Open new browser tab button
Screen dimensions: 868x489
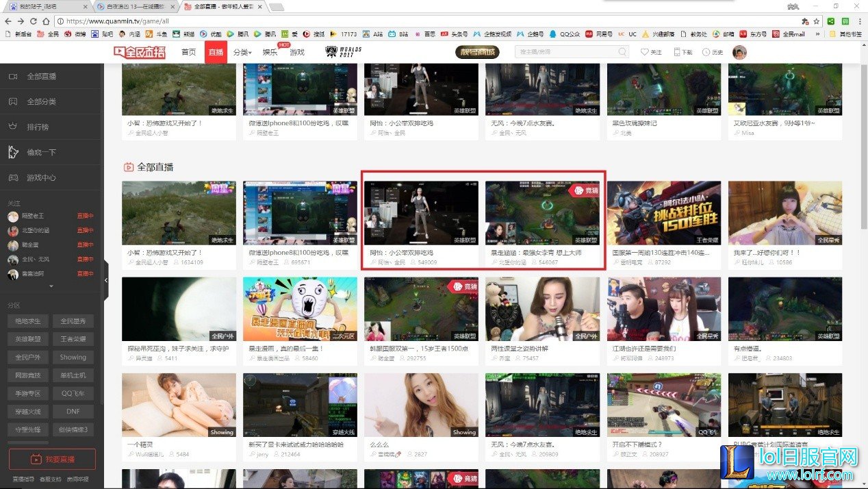[277, 7]
